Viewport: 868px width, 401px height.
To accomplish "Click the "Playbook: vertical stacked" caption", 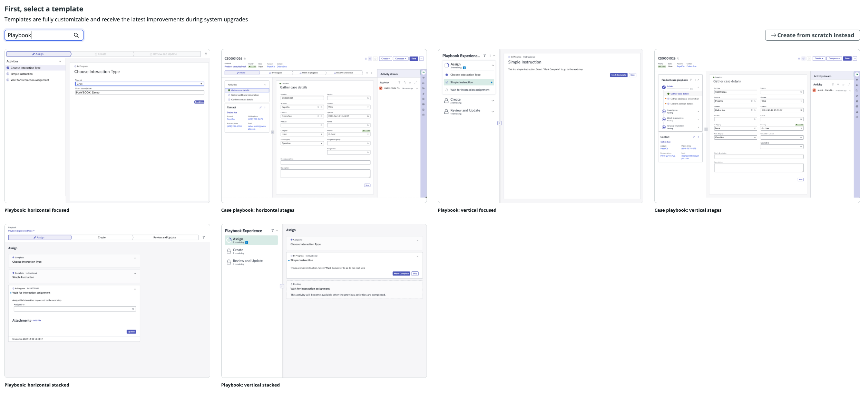I will tap(251, 385).
